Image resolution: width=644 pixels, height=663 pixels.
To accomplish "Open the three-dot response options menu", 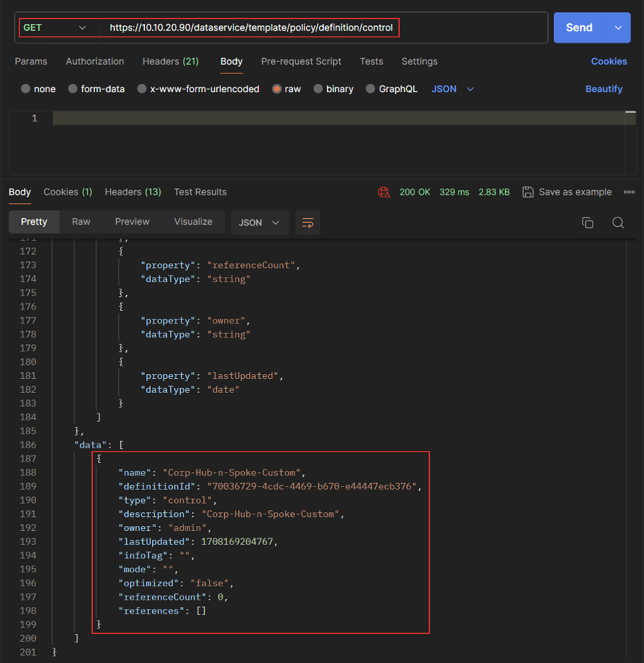I will [x=628, y=192].
